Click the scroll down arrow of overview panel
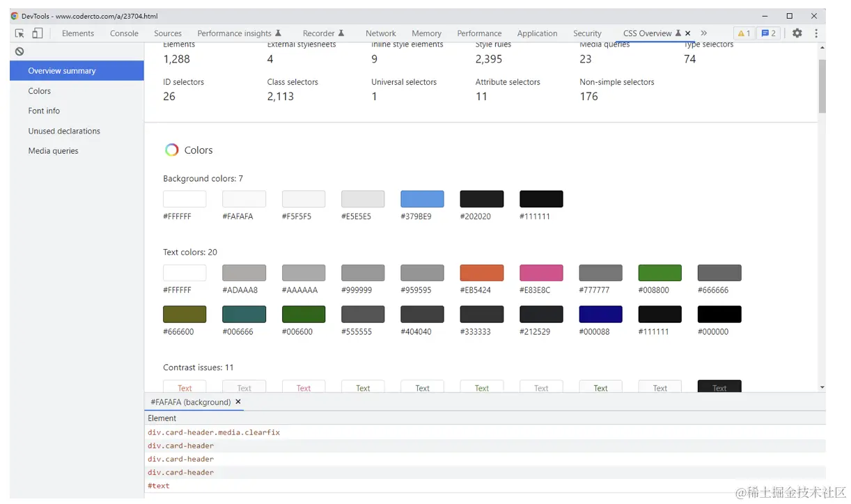This screenshot has height=504, width=851. point(822,387)
